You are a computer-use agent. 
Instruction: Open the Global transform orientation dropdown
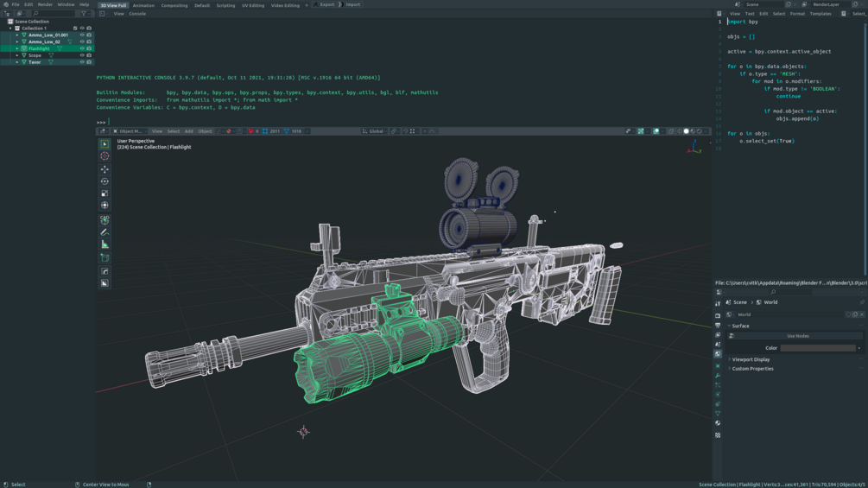(374, 131)
